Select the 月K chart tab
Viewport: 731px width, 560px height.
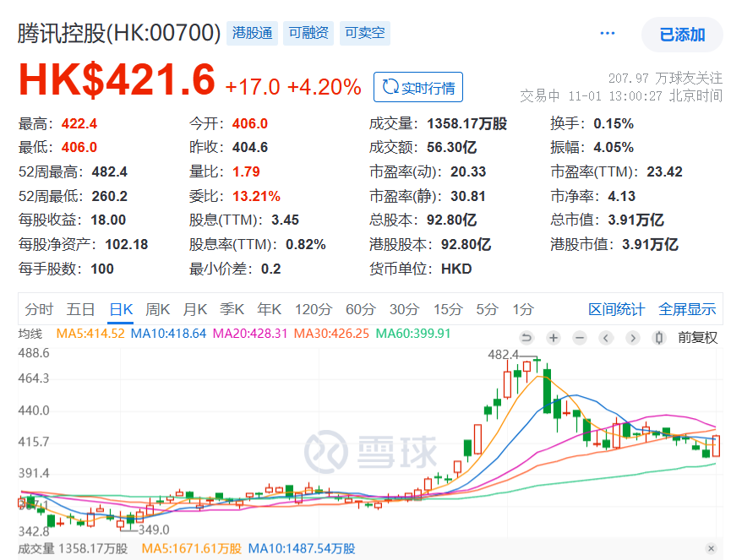[195, 309]
